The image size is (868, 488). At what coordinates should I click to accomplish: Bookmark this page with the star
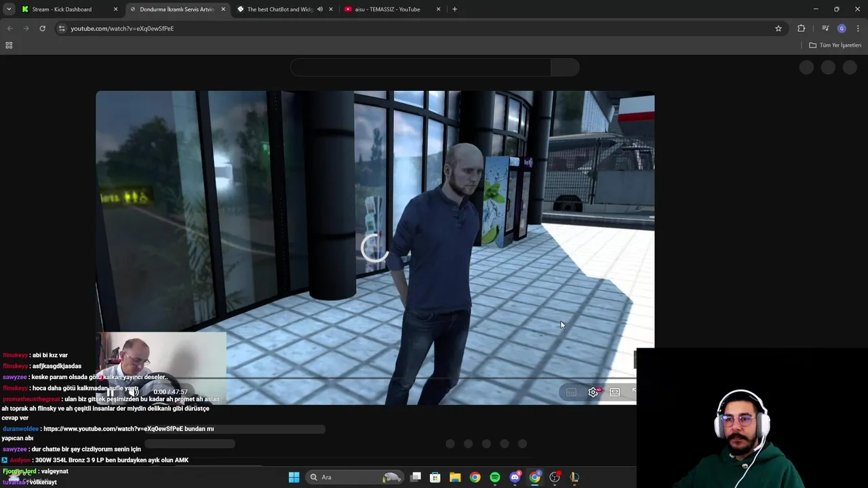coord(778,28)
